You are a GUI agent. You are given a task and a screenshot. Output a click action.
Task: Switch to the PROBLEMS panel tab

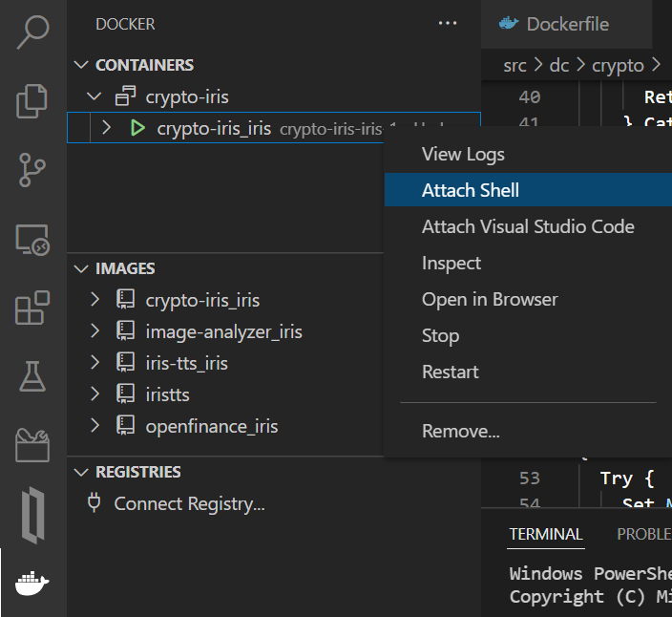tap(644, 534)
